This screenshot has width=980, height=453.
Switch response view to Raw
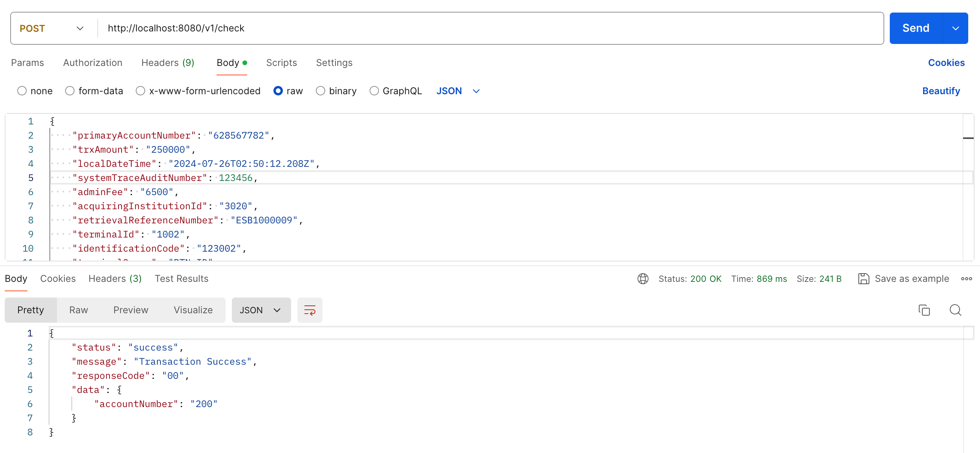78,310
